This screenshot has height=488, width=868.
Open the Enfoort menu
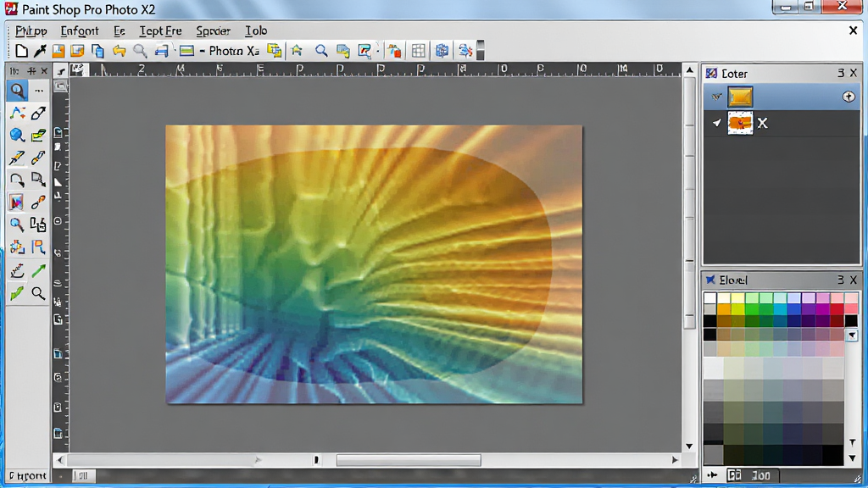click(80, 31)
